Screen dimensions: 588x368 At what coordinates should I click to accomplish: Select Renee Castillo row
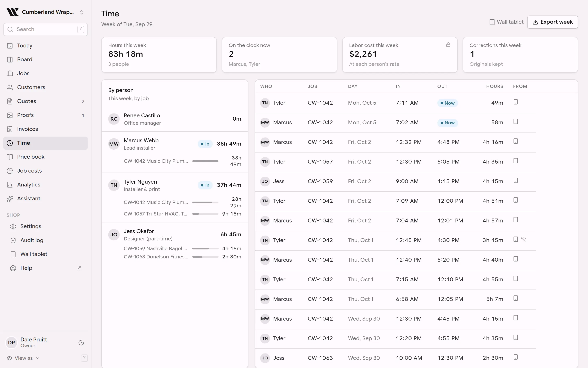[x=175, y=119]
